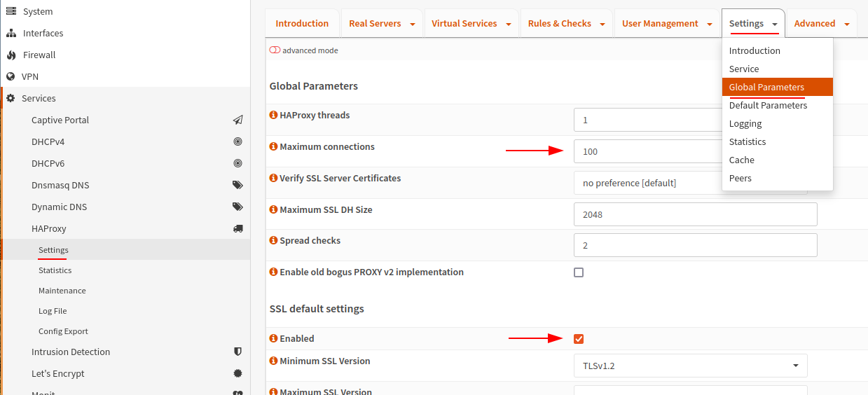Viewport: 868px width, 395px height.
Task: Click info icon beside Maximum connections
Action: [x=274, y=146]
